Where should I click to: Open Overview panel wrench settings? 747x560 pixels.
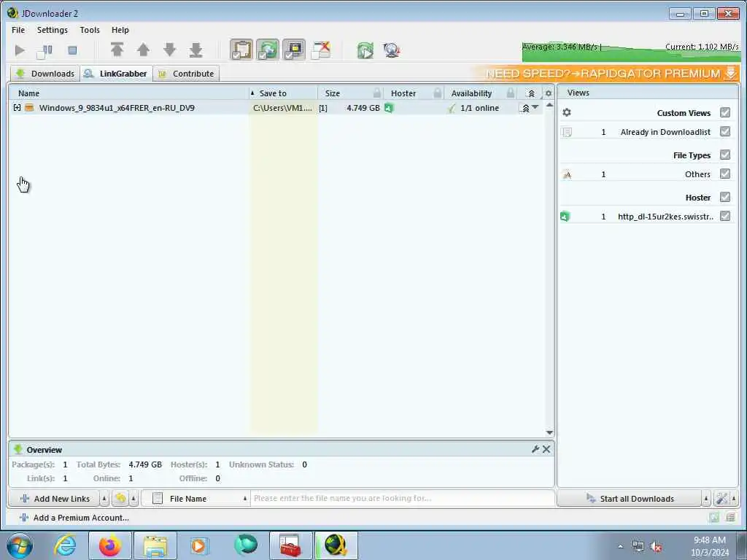[535, 449]
